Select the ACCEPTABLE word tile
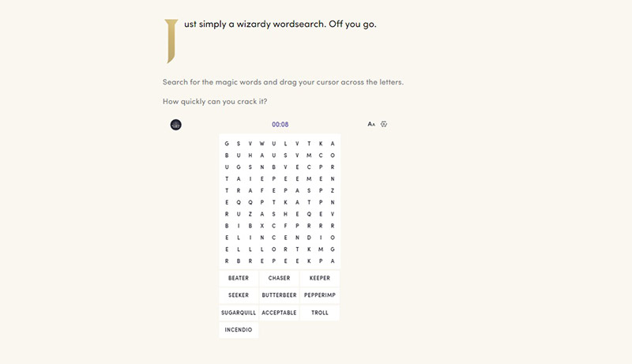The height and width of the screenshot is (364, 632). (x=280, y=313)
